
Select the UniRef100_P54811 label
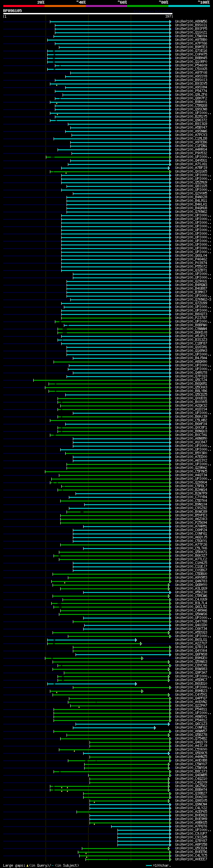point(191,709)
